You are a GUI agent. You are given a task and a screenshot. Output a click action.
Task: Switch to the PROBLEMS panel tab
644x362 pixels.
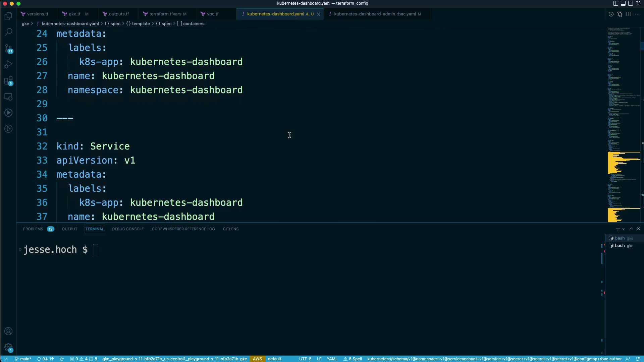(x=33, y=229)
